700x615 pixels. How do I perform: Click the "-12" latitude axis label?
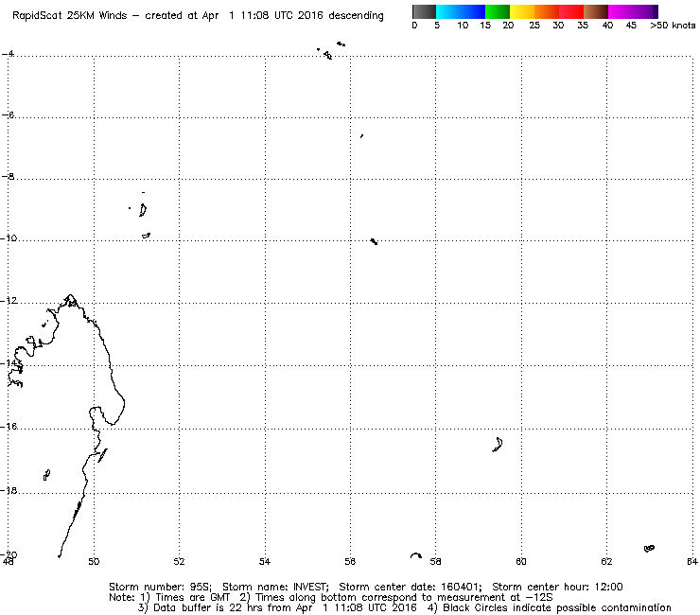(9, 301)
